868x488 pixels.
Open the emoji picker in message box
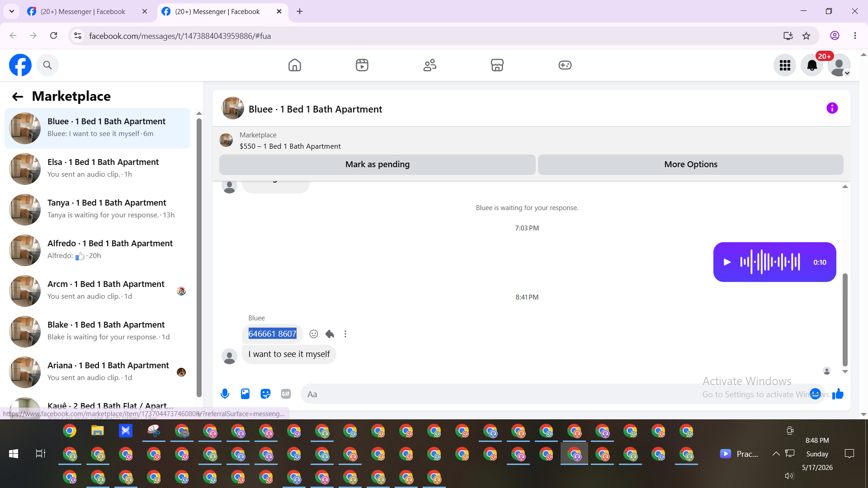pyautogui.click(x=815, y=394)
